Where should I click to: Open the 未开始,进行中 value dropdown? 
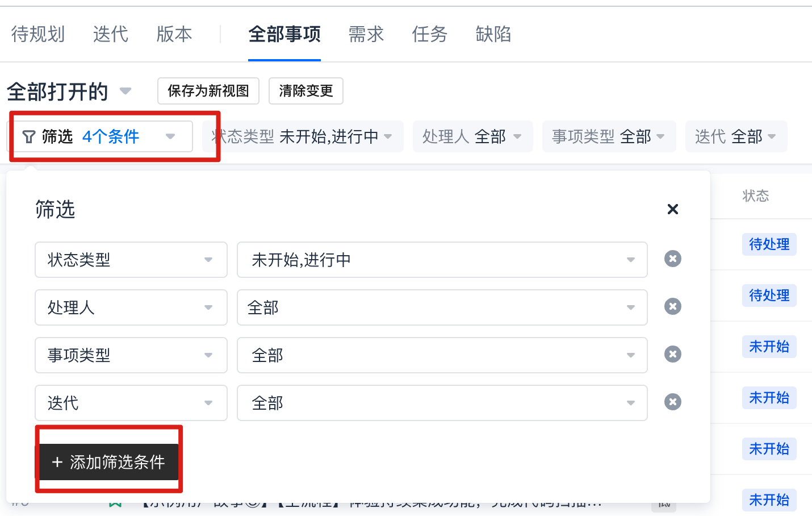pyautogui.click(x=442, y=260)
